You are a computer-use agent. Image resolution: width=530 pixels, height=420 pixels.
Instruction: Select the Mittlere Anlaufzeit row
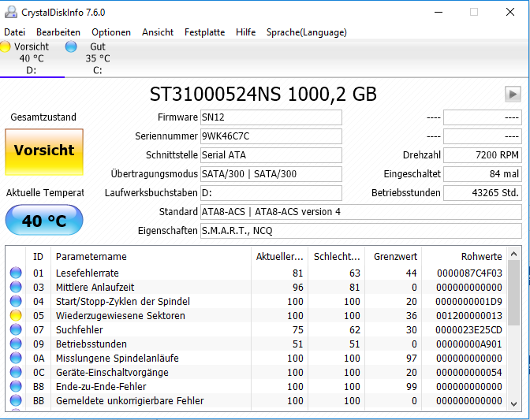coord(256,287)
